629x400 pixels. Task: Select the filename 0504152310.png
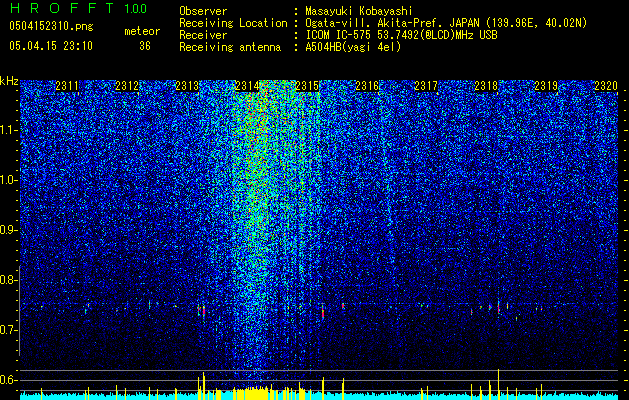(51, 26)
